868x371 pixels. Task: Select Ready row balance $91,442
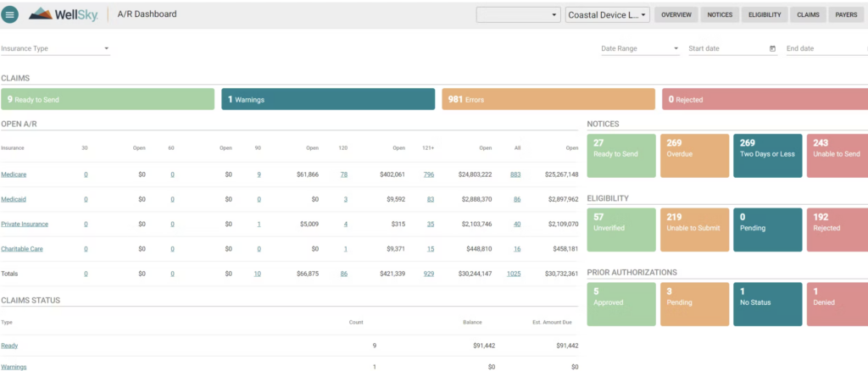484,346
